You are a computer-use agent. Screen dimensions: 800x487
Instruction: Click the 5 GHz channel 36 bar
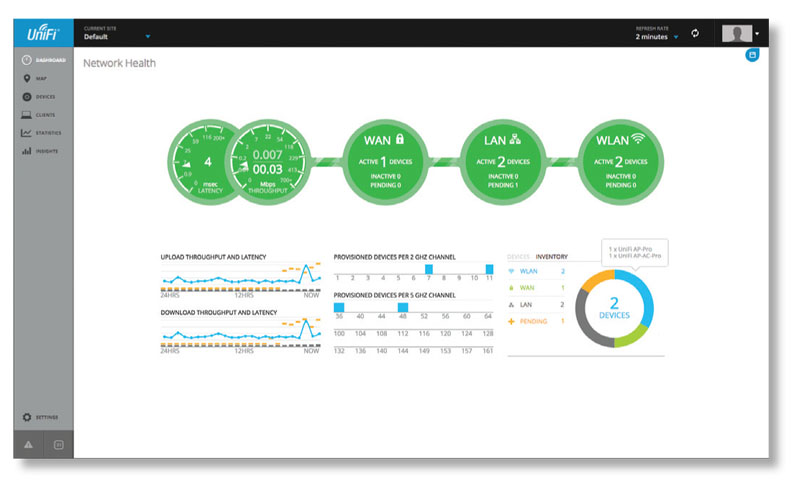339,307
